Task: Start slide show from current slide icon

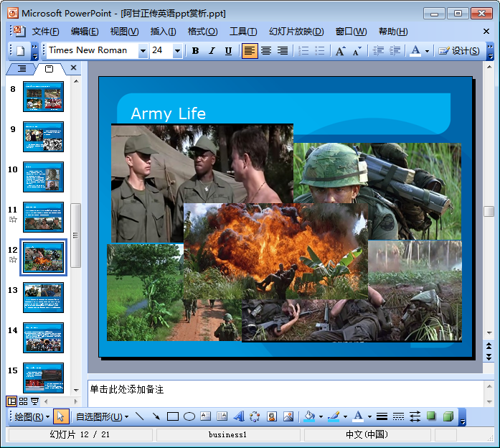Action: [34, 401]
